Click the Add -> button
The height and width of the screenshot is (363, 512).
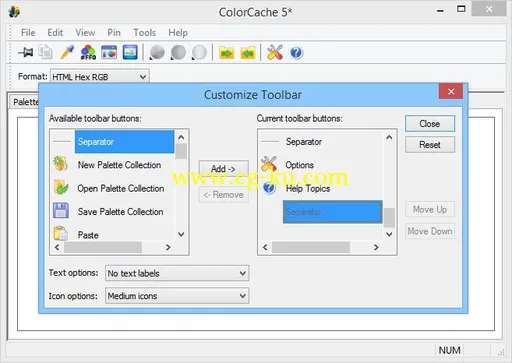click(x=223, y=169)
